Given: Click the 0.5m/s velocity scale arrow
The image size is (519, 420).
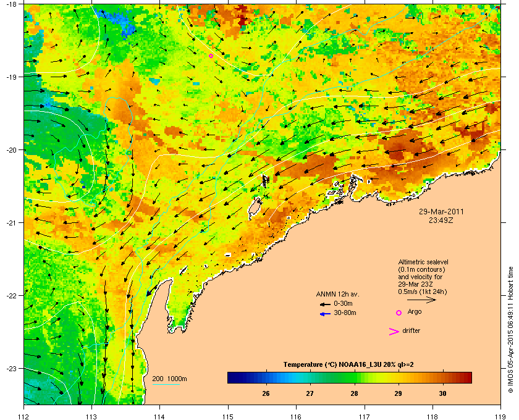Looking at the screenshot, I should (421, 300).
